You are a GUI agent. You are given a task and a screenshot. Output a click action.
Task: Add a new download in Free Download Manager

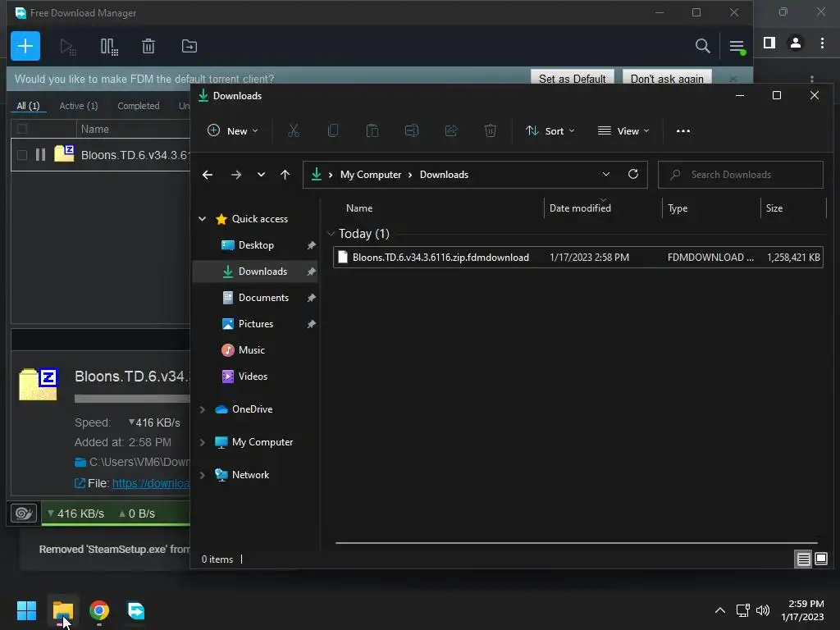(x=25, y=46)
